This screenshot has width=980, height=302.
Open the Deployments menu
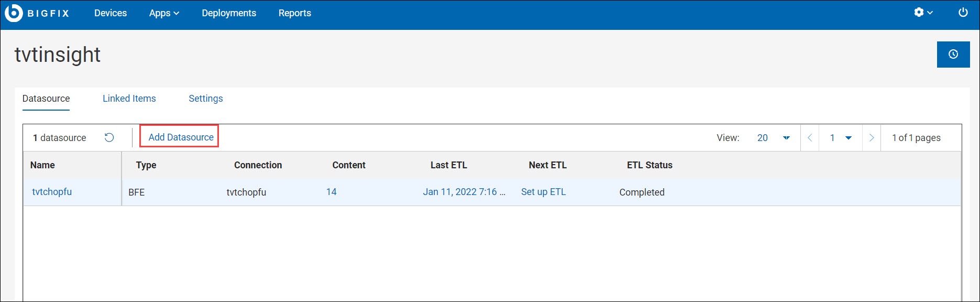(x=229, y=13)
